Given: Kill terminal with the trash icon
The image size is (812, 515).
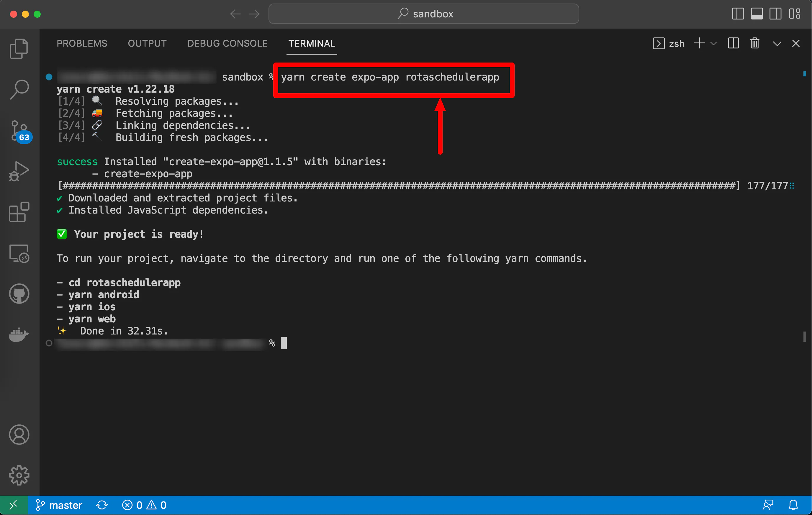Looking at the screenshot, I should tap(754, 43).
